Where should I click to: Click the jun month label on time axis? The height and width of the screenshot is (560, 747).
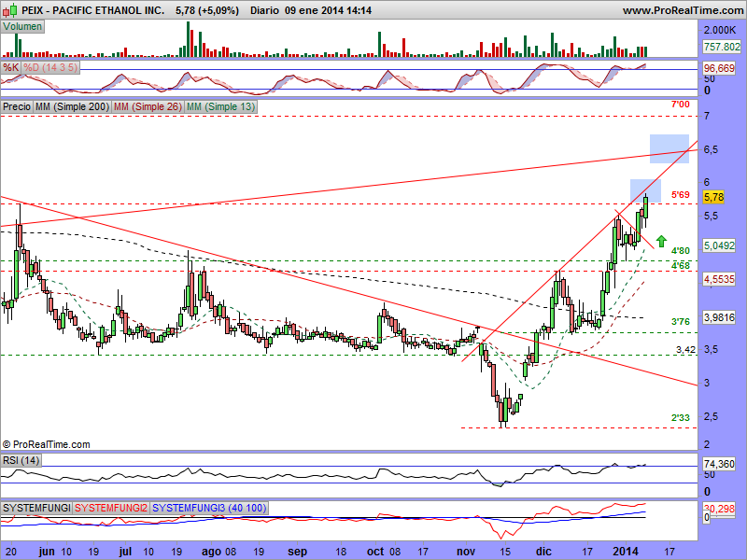coord(46,552)
